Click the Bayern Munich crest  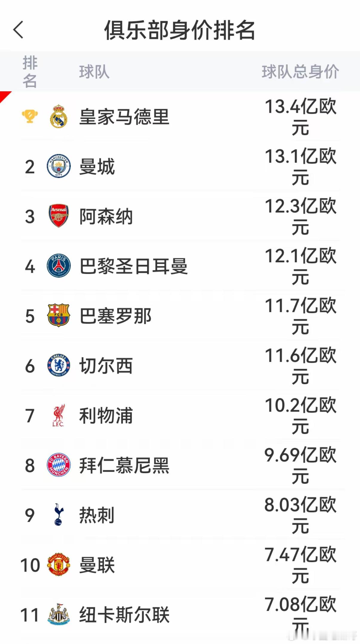59,465
